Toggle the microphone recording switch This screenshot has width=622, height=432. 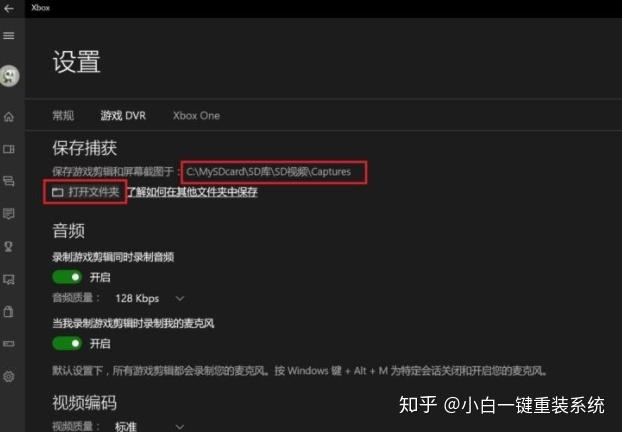(67, 343)
